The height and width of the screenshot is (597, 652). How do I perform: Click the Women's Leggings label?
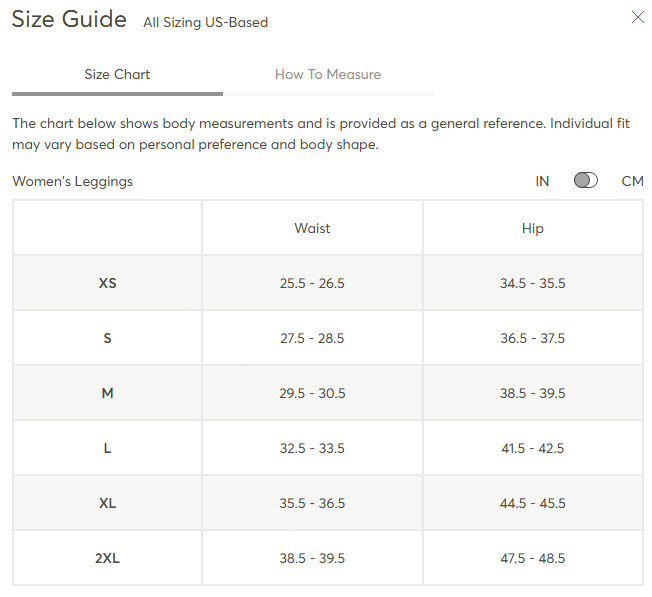[72, 182]
